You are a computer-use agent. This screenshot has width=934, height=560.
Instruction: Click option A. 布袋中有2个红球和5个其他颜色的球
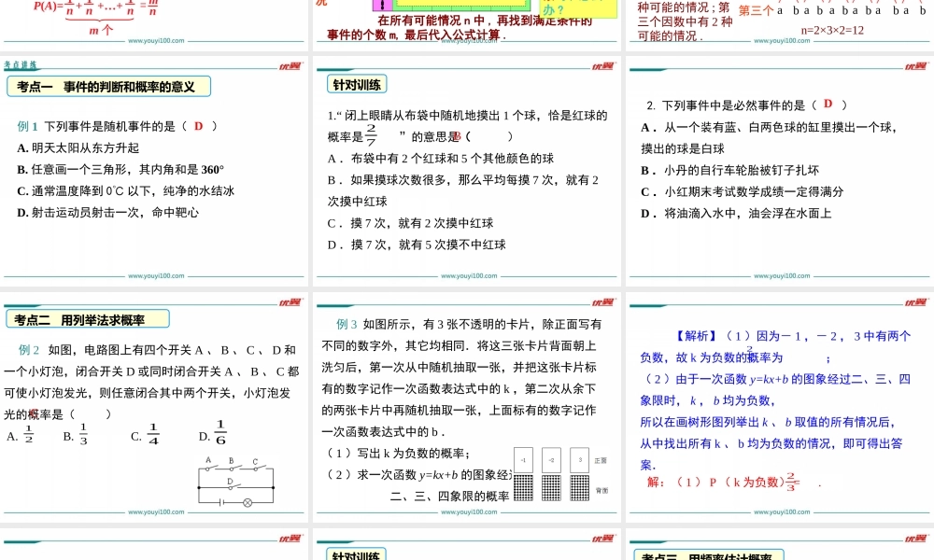441,159
